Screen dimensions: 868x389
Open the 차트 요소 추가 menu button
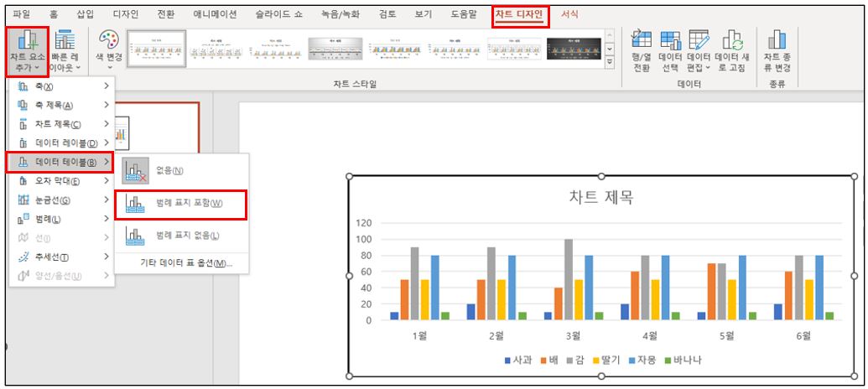(27, 53)
